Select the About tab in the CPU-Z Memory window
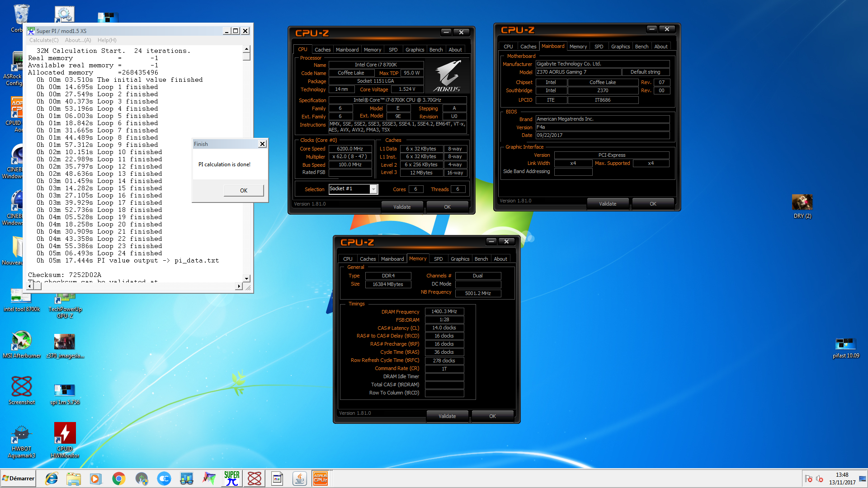The width and height of the screenshot is (868, 488). pos(500,259)
